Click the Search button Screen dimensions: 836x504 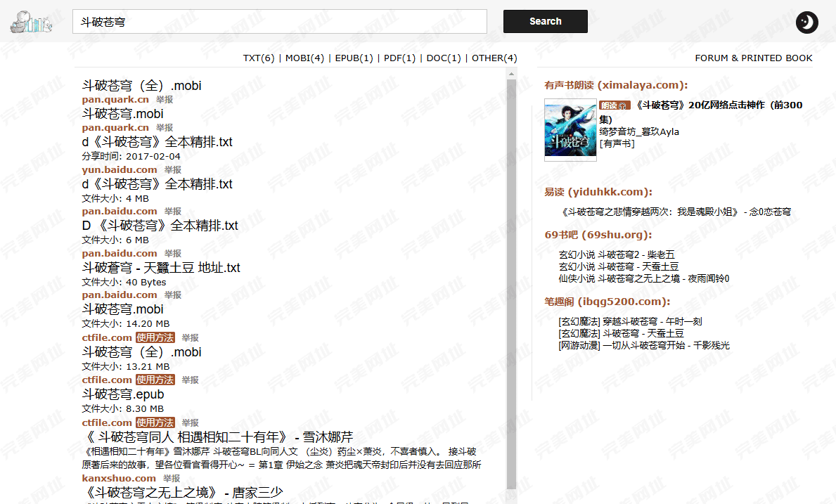pyautogui.click(x=546, y=21)
